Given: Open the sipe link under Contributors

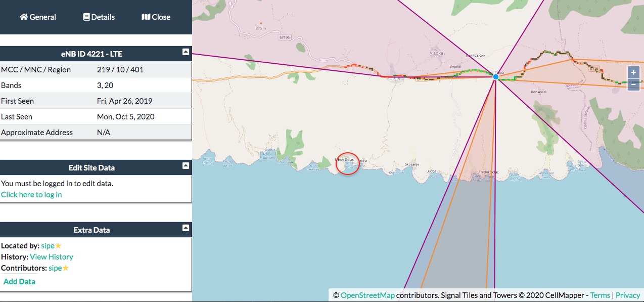Looking at the screenshot, I should tap(55, 268).
